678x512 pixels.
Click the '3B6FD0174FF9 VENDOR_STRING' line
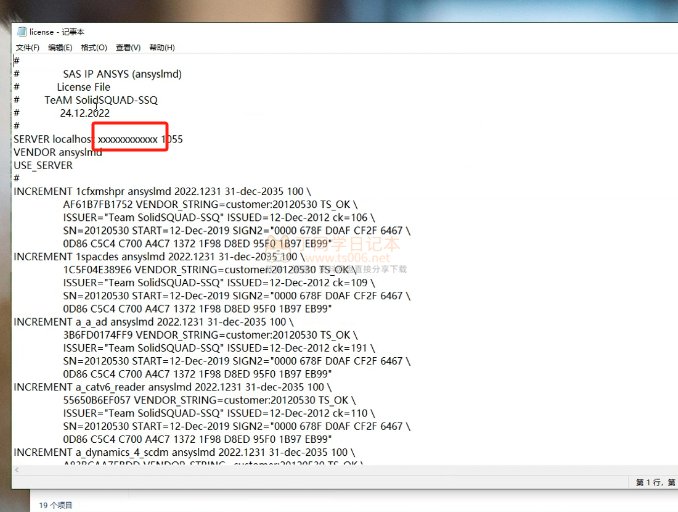pyautogui.click(x=211, y=335)
